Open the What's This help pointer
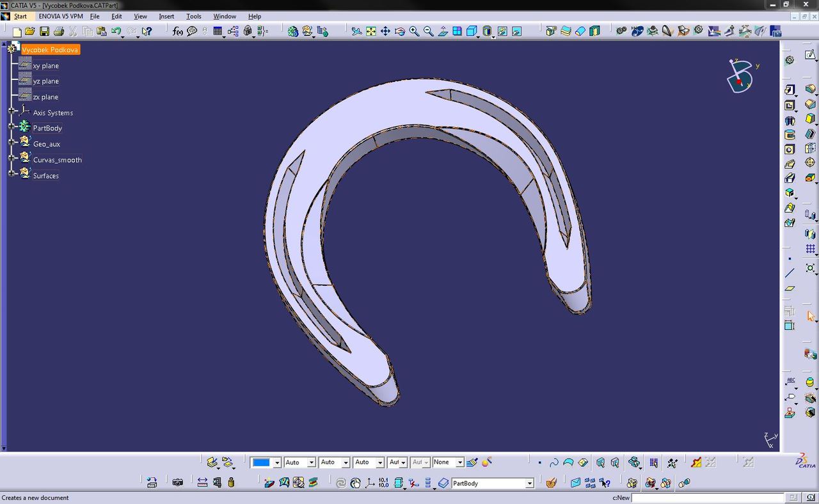The width and height of the screenshot is (819, 504). pyautogui.click(x=147, y=31)
